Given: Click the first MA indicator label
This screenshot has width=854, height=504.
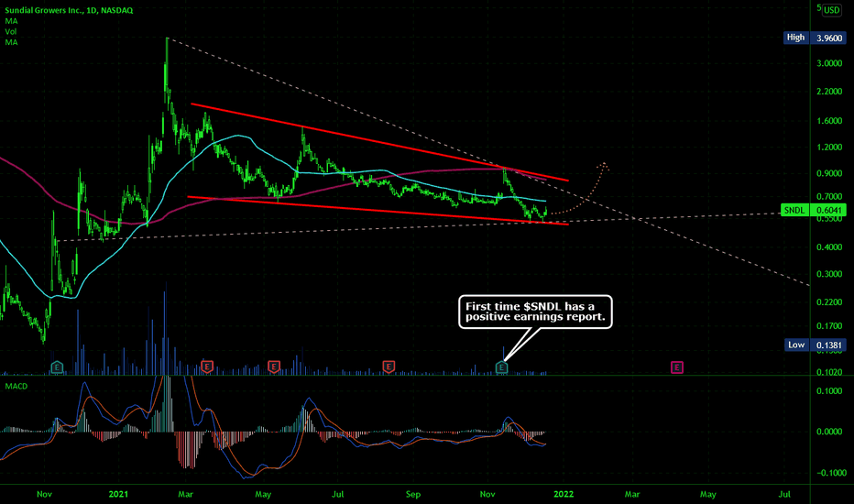Looking at the screenshot, I should [11, 21].
